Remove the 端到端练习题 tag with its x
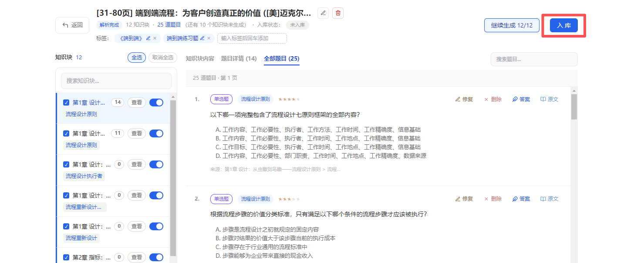The image size is (644, 263). (209, 38)
